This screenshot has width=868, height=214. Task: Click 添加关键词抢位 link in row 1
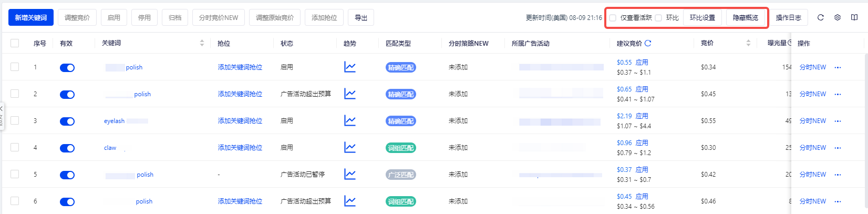pyautogui.click(x=240, y=67)
